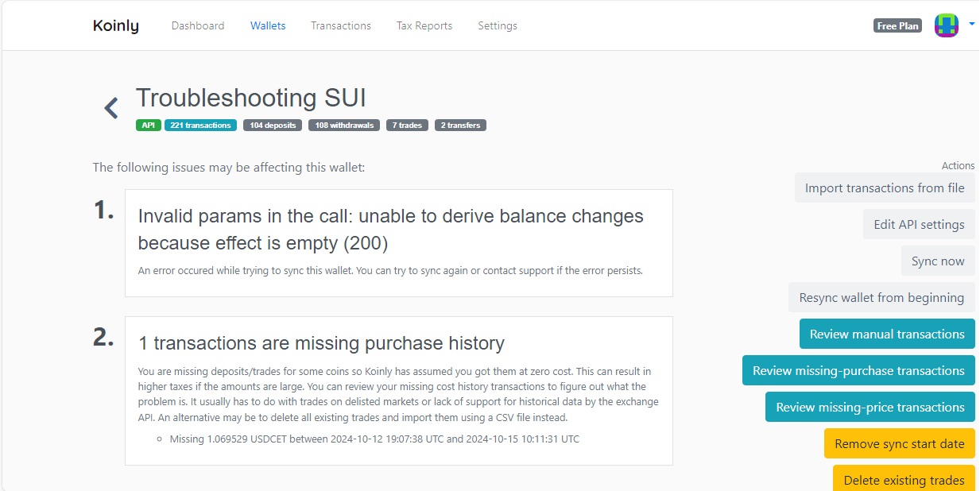Open the Dashboard tab
The width and height of the screenshot is (980, 491).
pyautogui.click(x=198, y=25)
